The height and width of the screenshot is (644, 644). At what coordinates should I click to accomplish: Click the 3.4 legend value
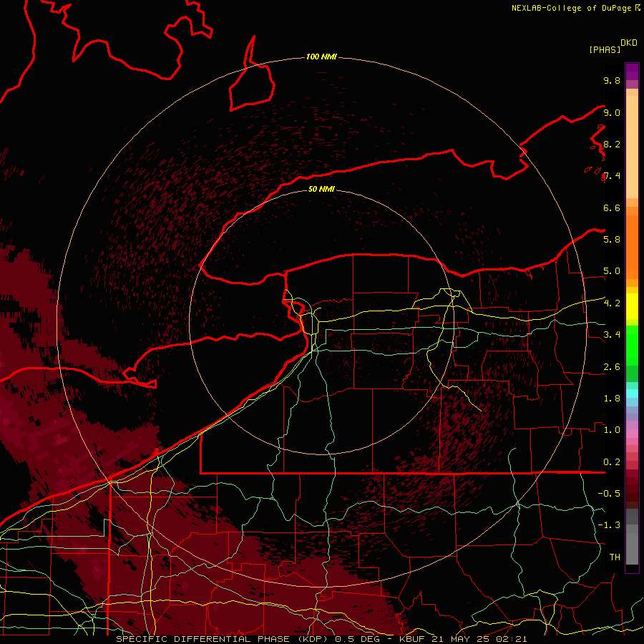612,335
